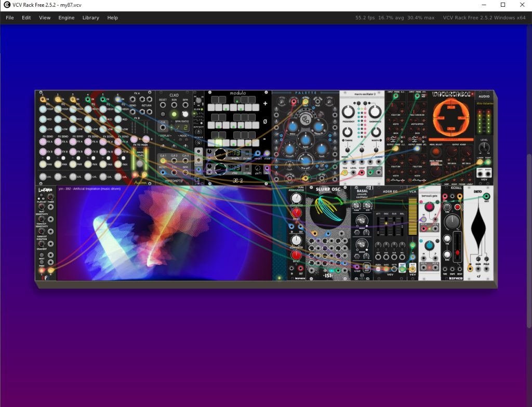Viewport: 532px width, 407px height.
Task: Open the Library menu
Action: [90, 18]
